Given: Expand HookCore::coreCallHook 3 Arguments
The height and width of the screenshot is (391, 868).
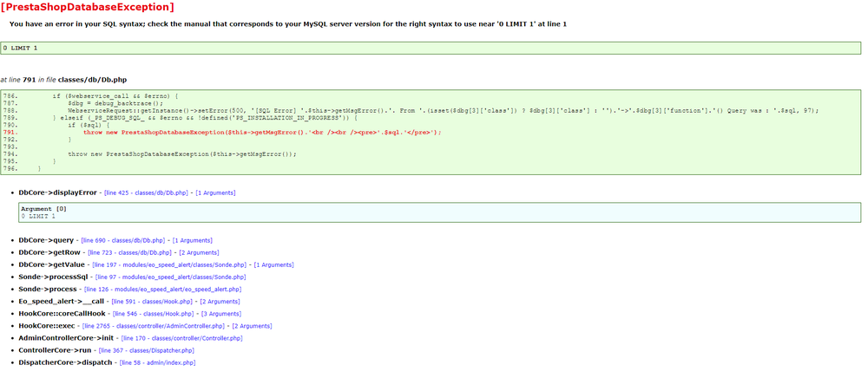Looking at the screenshot, I should coord(220,314).
